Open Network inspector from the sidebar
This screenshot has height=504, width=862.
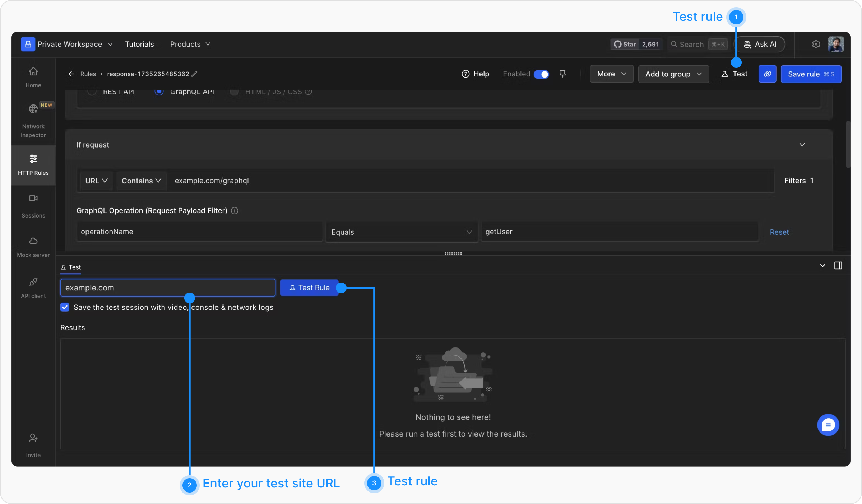point(33,121)
